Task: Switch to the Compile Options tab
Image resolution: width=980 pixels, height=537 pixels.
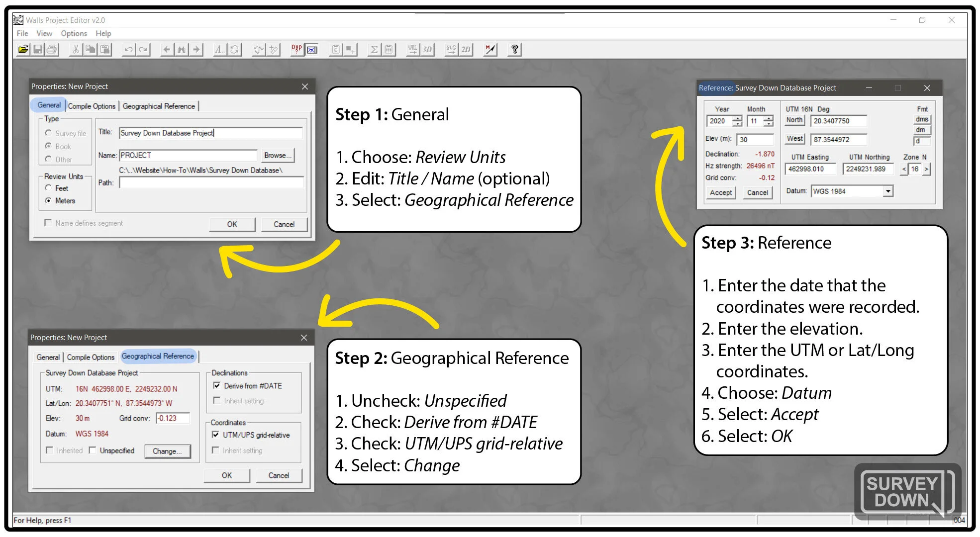Action: pos(92,106)
